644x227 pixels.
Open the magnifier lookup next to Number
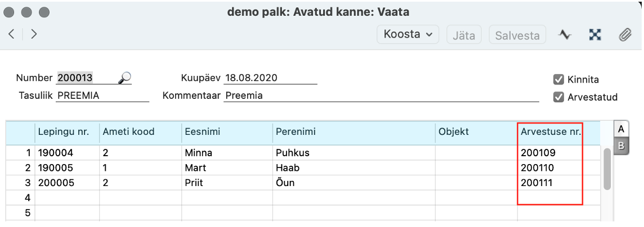(x=124, y=77)
